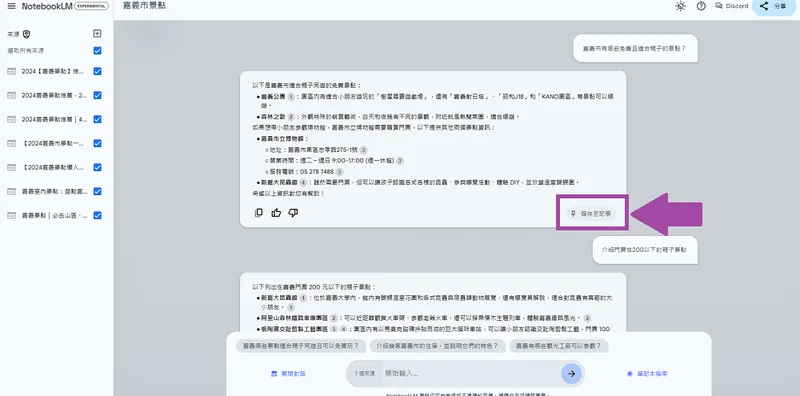Send the message with arrow button
The height and width of the screenshot is (396, 800).
(x=571, y=374)
